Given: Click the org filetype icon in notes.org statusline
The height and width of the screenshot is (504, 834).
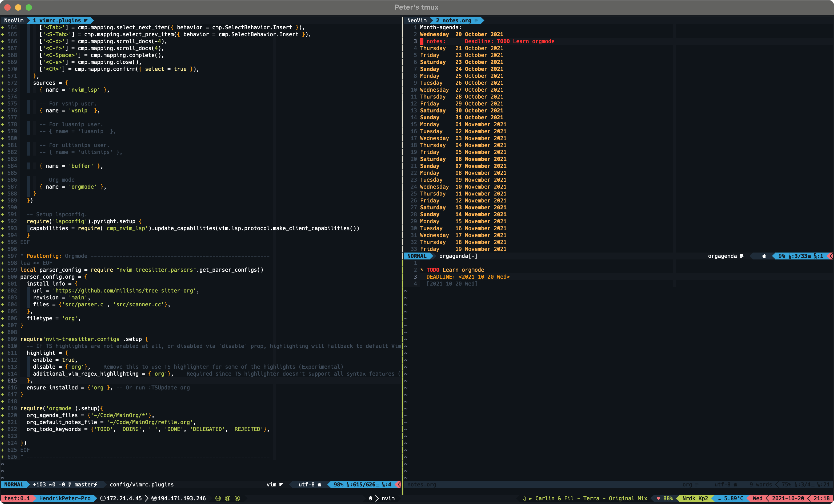Looking at the screenshot, I should click(697, 484).
